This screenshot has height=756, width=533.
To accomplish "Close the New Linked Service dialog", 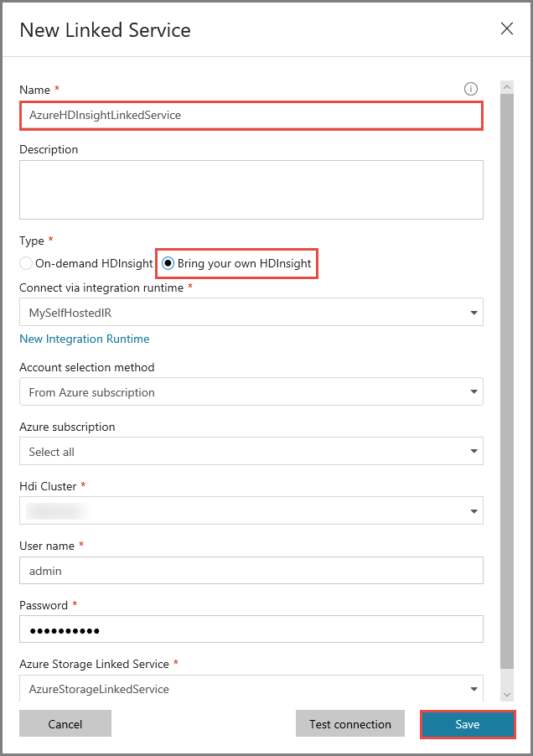I will coord(507,28).
